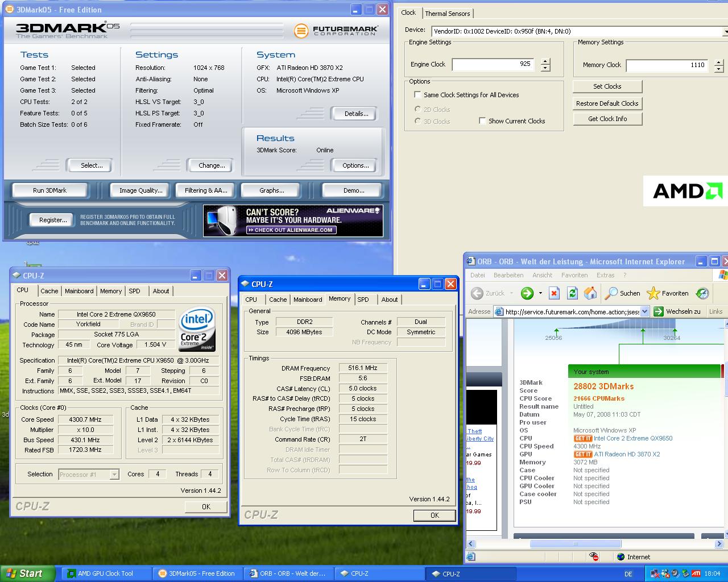The width and height of the screenshot is (728, 582).
Task: Click the blocked privacy eye icon in status bar
Action: pyautogui.click(x=594, y=556)
